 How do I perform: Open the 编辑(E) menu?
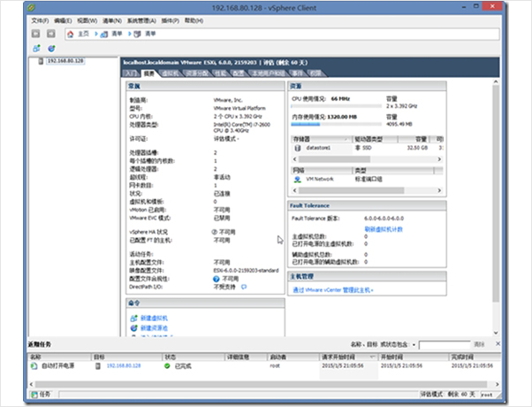coord(63,20)
